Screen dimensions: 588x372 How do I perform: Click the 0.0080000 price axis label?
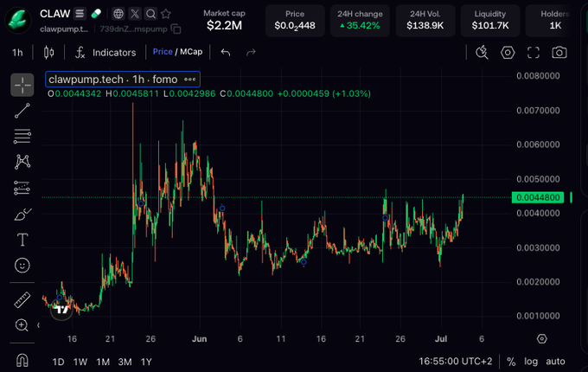click(538, 76)
